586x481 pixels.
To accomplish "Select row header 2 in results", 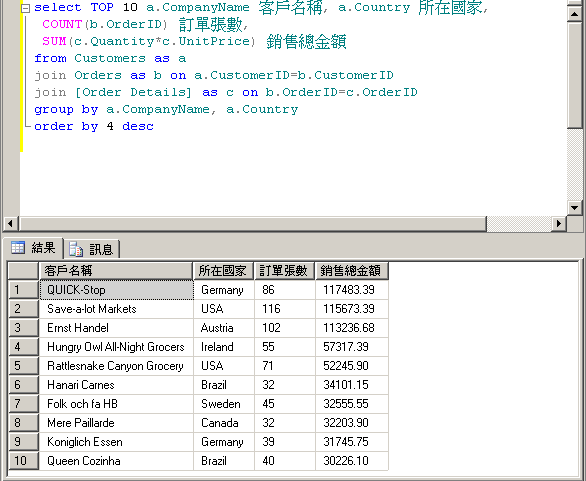I will pos(23,309).
